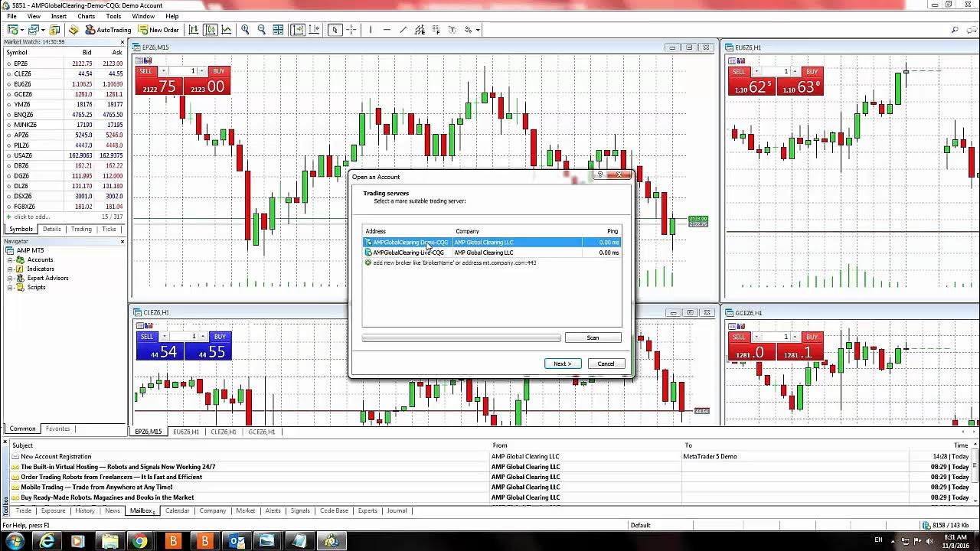980x551 pixels.
Task: Switch chart to bar chart type
Action: (194, 30)
